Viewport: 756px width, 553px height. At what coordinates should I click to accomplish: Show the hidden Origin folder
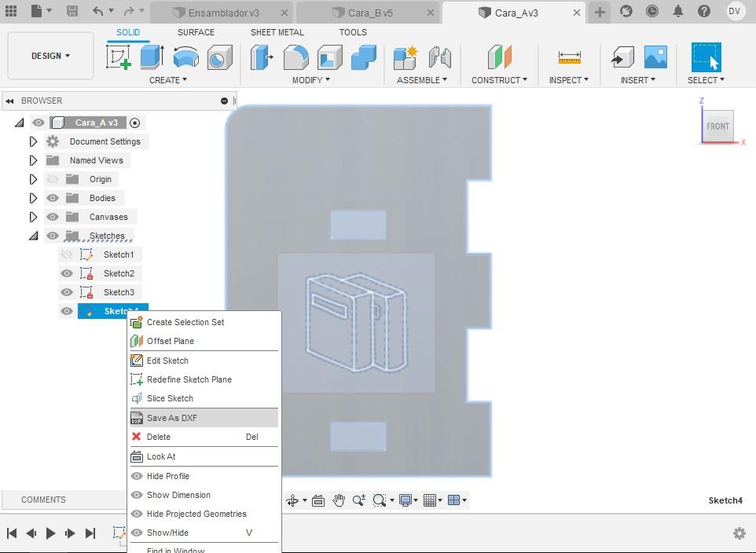[x=53, y=179]
